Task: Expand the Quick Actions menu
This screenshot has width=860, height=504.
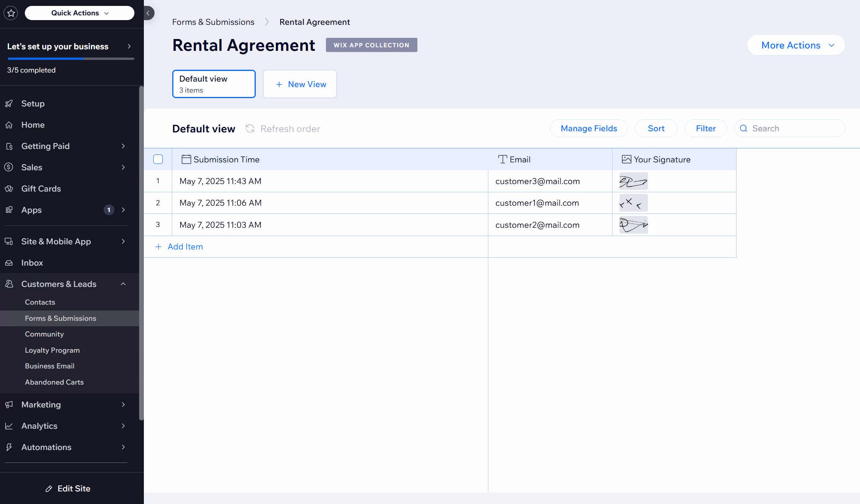Action: [79, 13]
